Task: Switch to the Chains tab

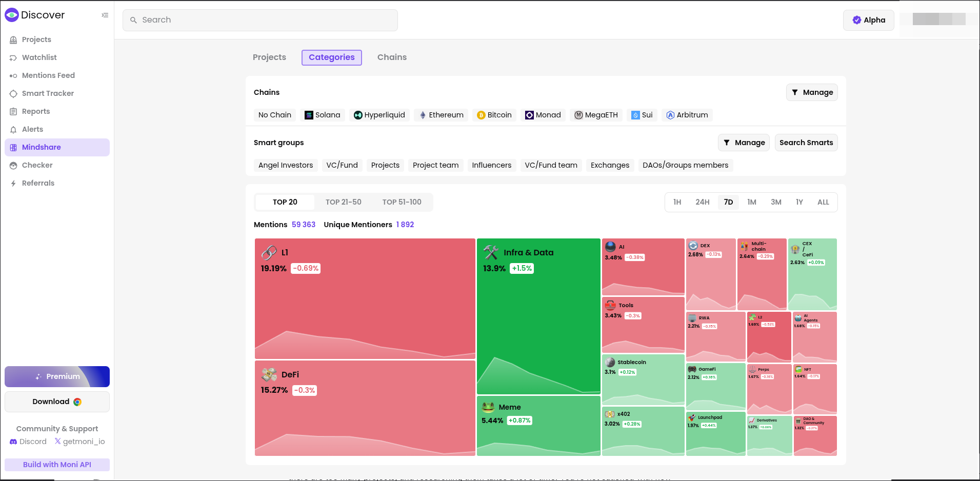Action: tap(392, 57)
